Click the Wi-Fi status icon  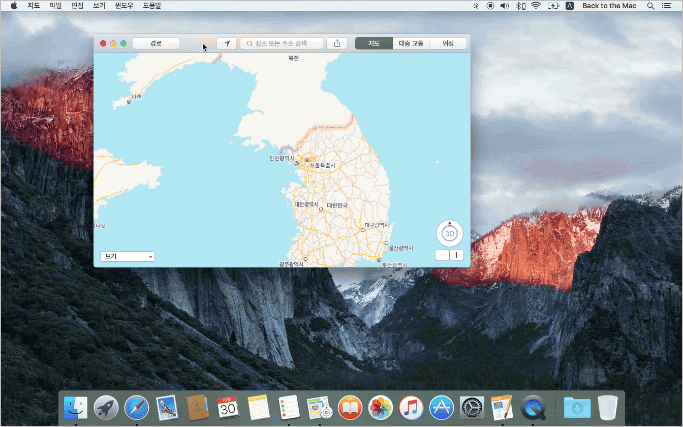[x=536, y=6]
